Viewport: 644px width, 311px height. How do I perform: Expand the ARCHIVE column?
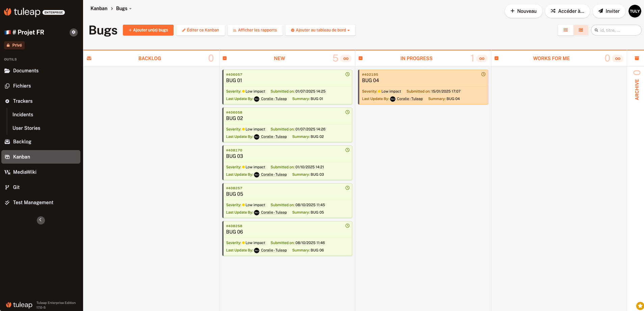[x=637, y=58]
